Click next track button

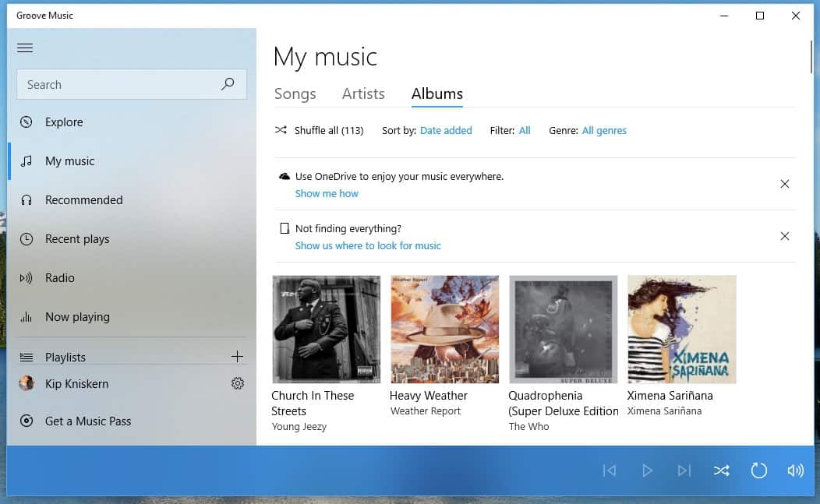(x=684, y=471)
